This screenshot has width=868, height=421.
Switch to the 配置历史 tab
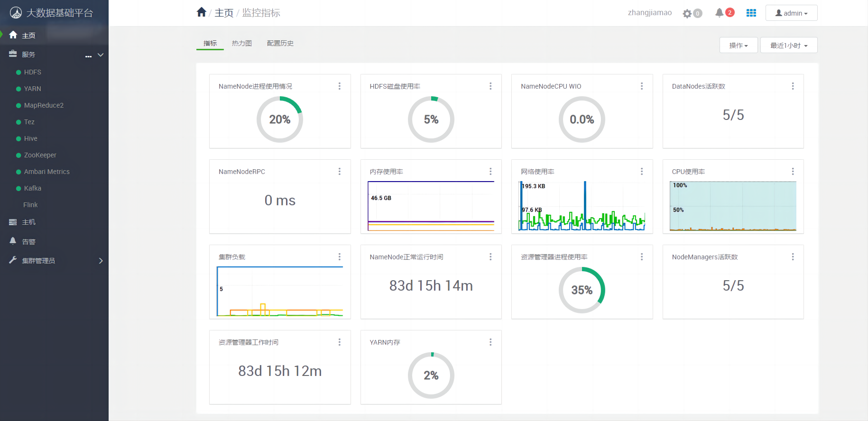tap(280, 43)
